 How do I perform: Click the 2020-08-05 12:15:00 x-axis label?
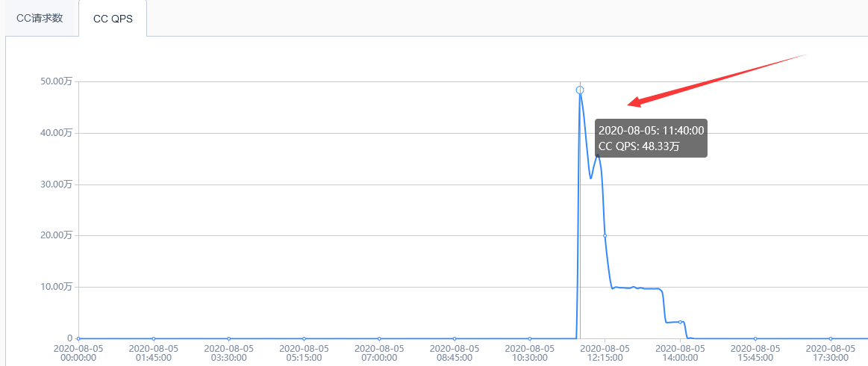605,353
